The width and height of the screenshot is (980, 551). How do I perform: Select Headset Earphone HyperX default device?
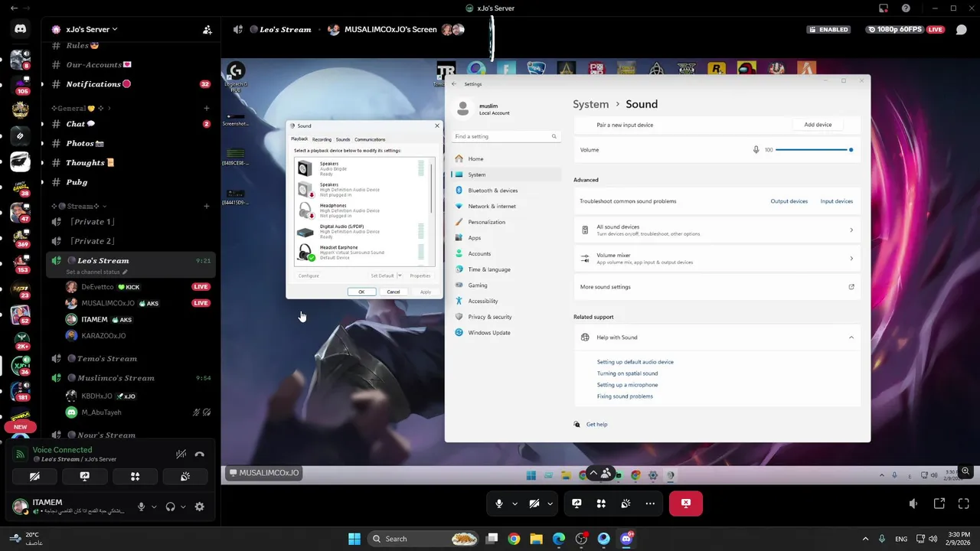pyautogui.click(x=361, y=253)
